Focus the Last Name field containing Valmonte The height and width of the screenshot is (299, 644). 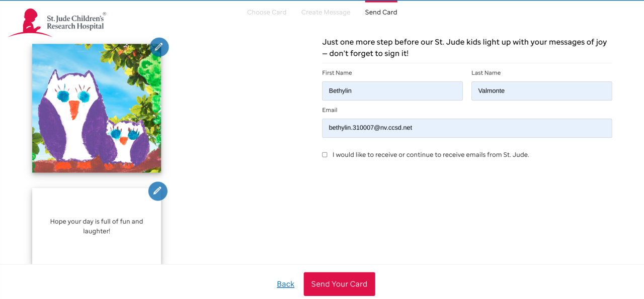[x=541, y=91]
